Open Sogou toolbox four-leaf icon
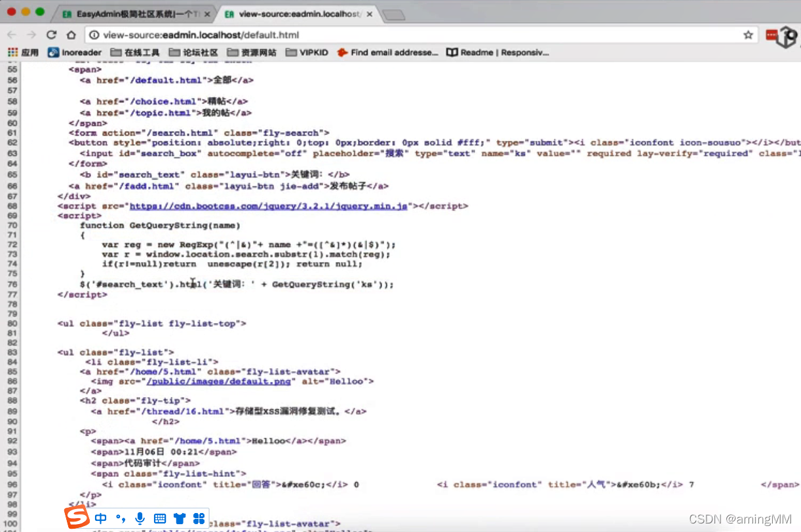Image resolution: width=801 pixels, height=532 pixels. click(x=198, y=519)
